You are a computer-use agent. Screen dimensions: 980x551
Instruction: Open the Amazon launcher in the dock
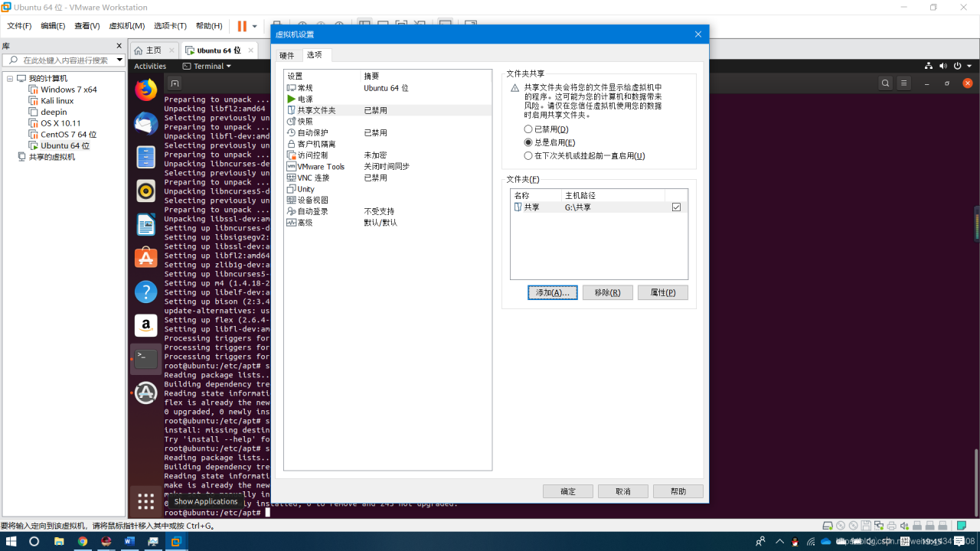tap(145, 325)
